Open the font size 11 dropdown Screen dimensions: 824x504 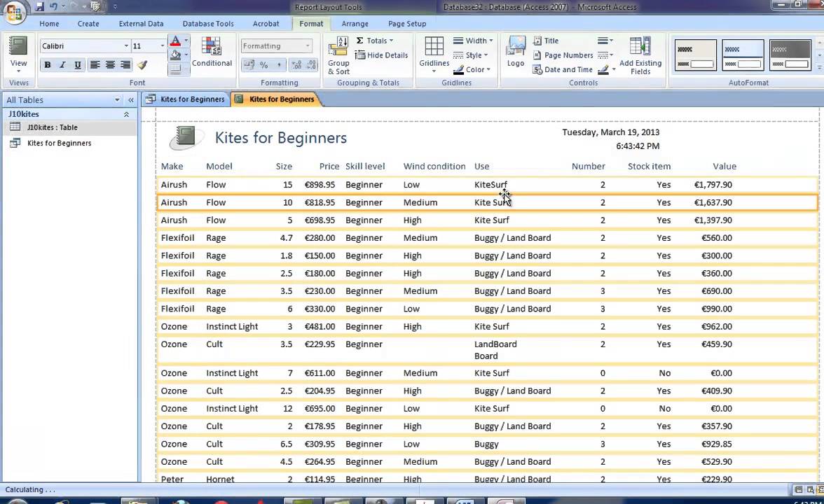(x=162, y=45)
